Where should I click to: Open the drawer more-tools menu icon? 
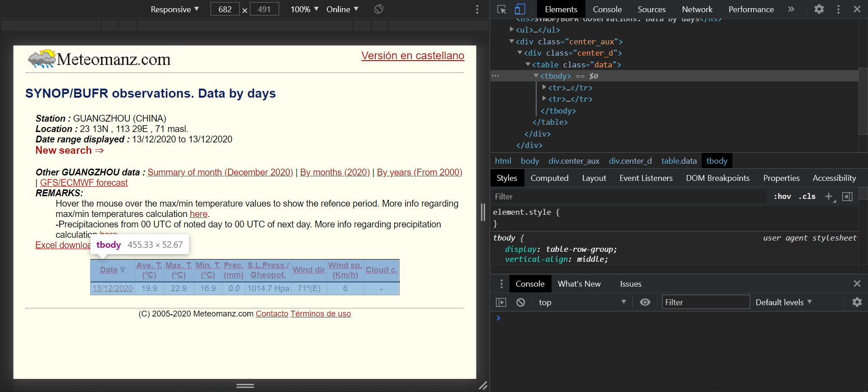point(501,283)
